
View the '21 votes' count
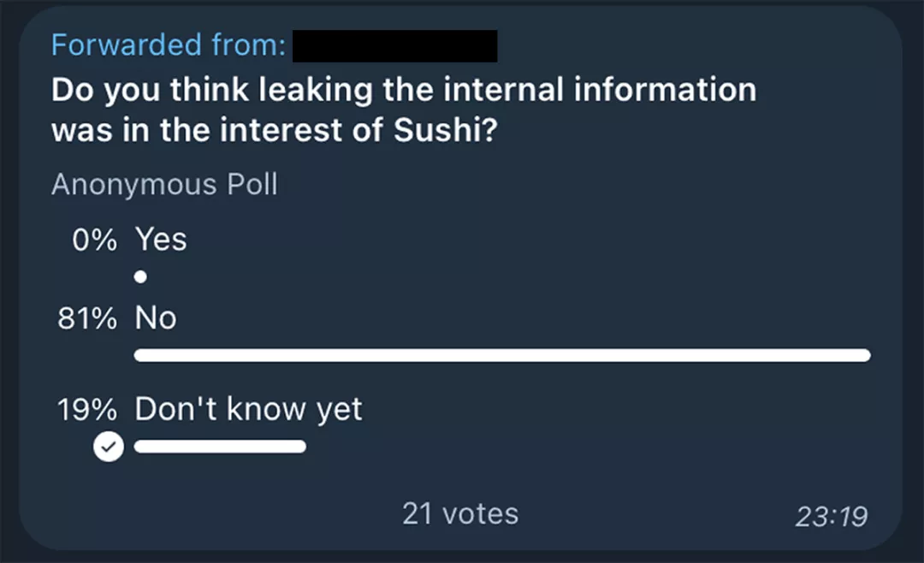click(460, 513)
